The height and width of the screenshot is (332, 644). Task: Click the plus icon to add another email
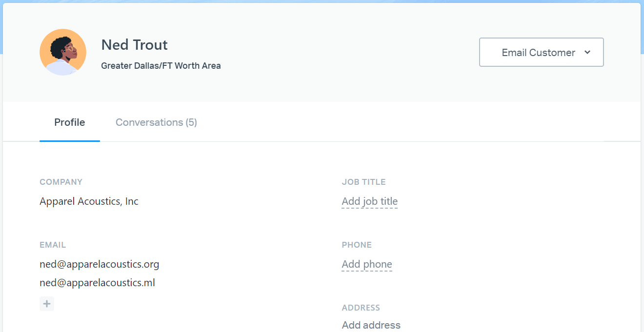[47, 304]
